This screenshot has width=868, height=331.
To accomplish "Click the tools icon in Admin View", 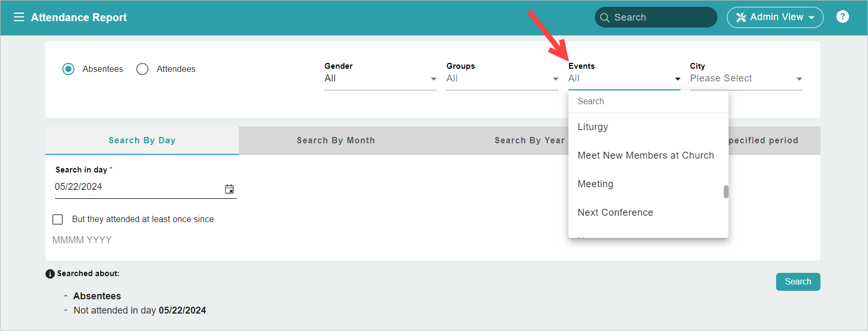I will [x=741, y=17].
